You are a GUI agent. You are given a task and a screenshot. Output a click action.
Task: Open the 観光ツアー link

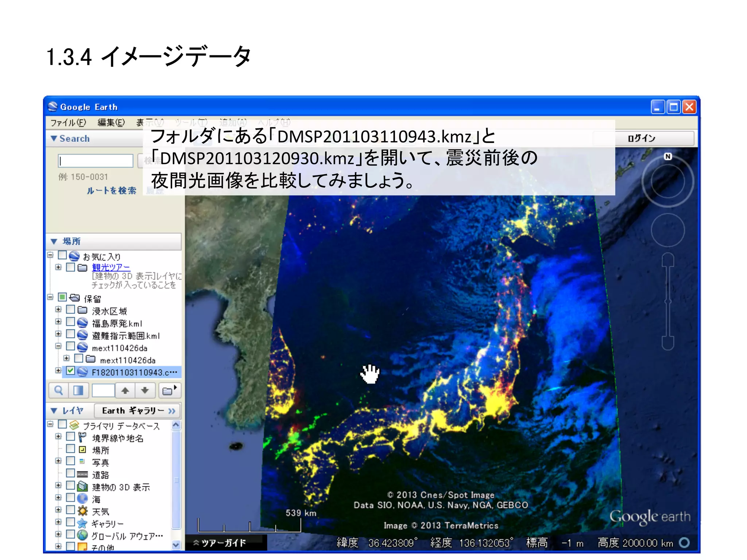[111, 267]
